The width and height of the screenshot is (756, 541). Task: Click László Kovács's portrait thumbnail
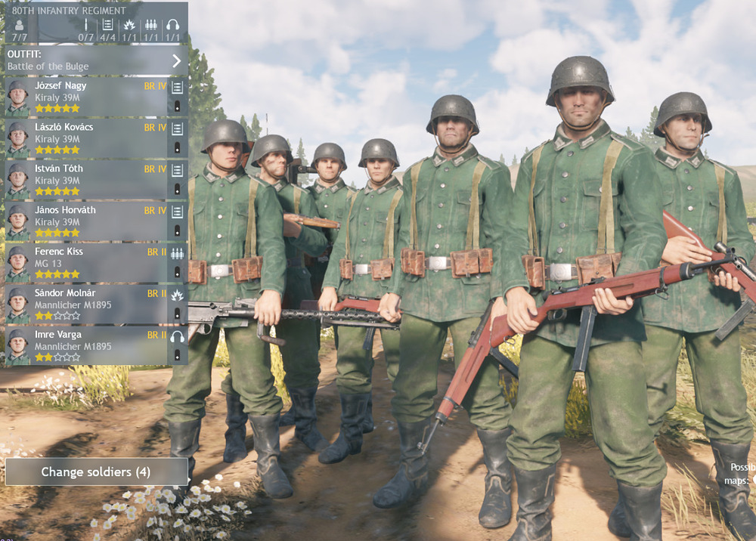point(18,140)
